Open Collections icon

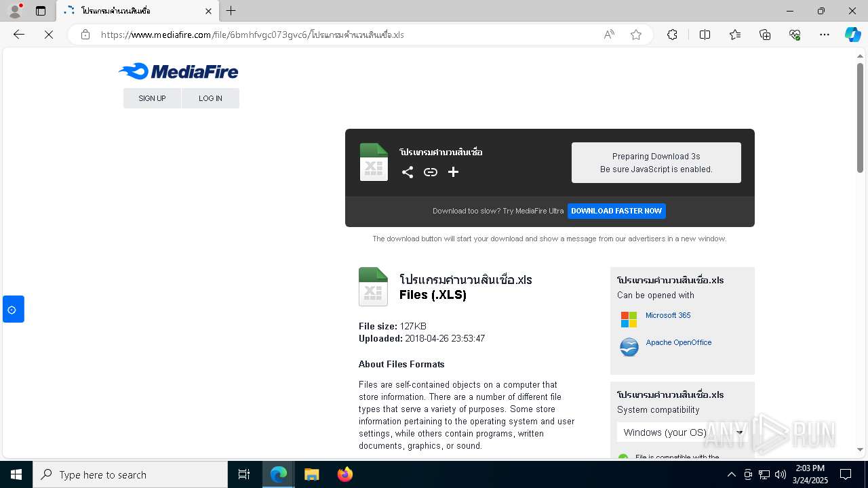765,35
